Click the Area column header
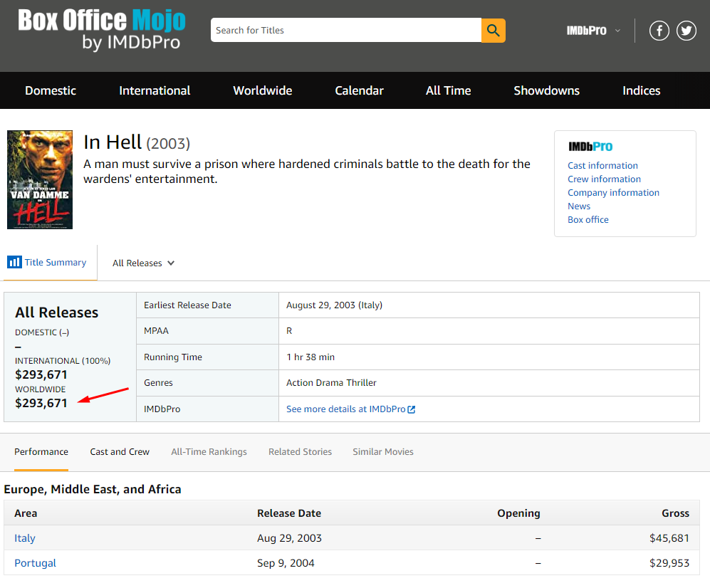 (26, 513)
